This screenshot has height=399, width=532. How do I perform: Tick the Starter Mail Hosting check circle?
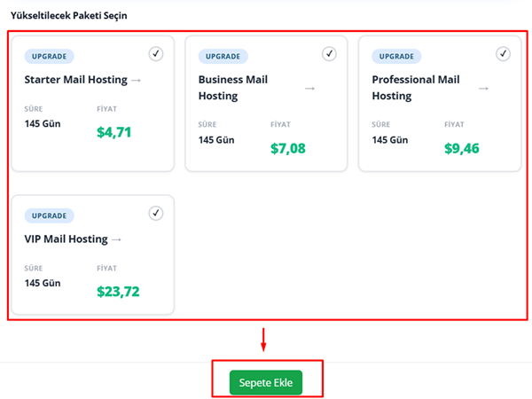(156, 54)
